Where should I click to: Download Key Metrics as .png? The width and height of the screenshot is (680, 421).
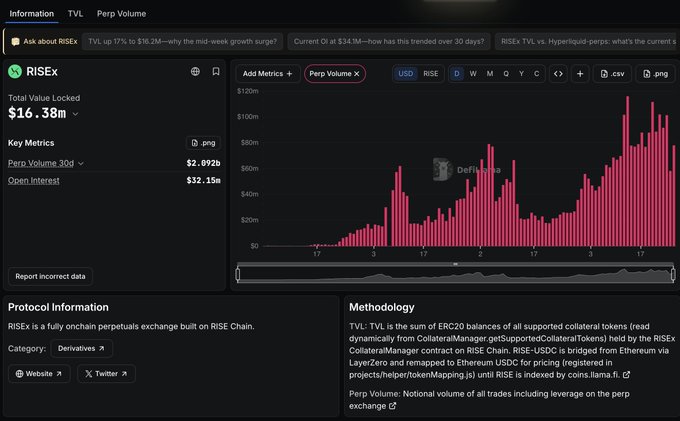click(203, 143)
